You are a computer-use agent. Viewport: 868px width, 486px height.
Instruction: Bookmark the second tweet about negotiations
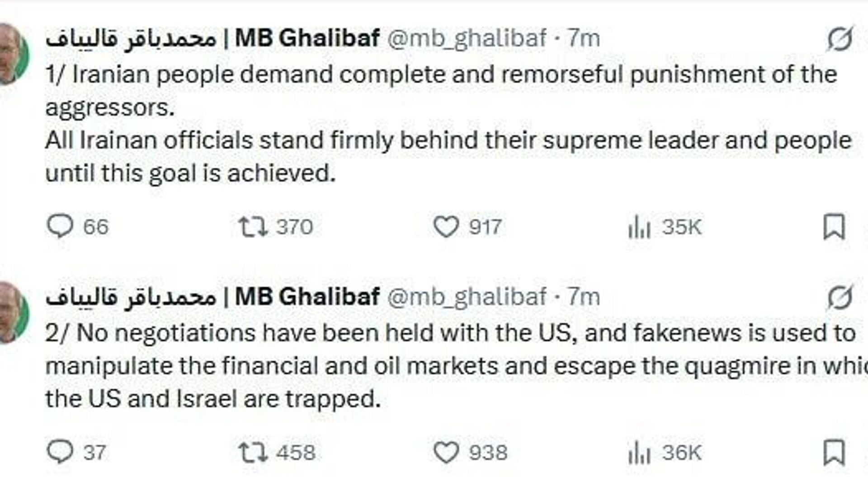point(834,453)
